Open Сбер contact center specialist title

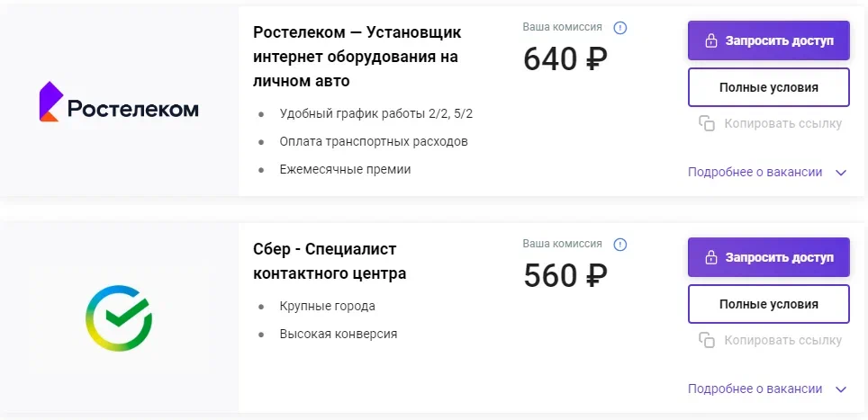[330, 261]
